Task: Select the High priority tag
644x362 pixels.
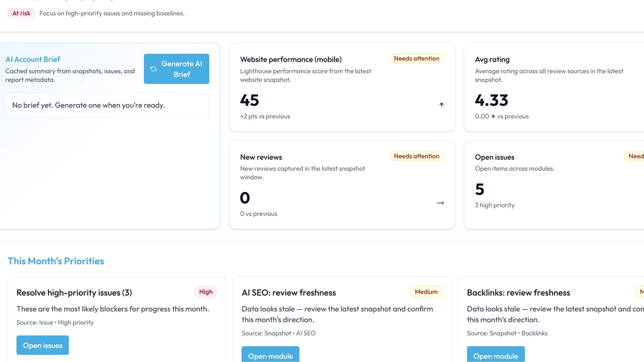Action: pos(206,292)
